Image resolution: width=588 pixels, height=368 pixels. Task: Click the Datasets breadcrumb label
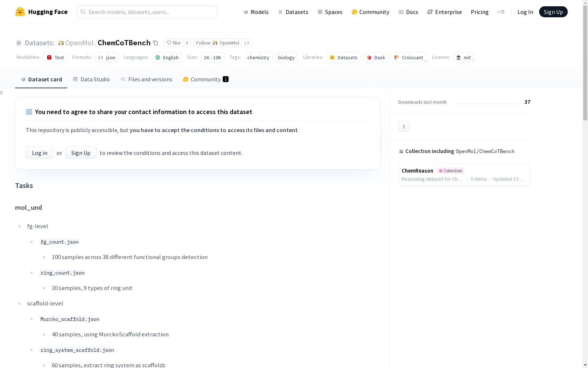[39, 43]
